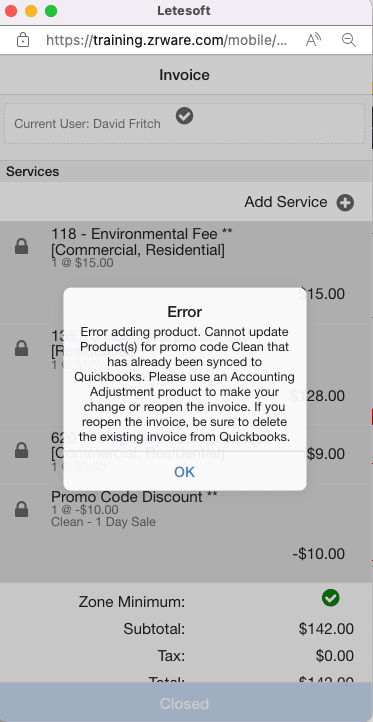Select the Promo Code Discount line item
This screenshot has width=373, height=722.
(x=184, y=533)
